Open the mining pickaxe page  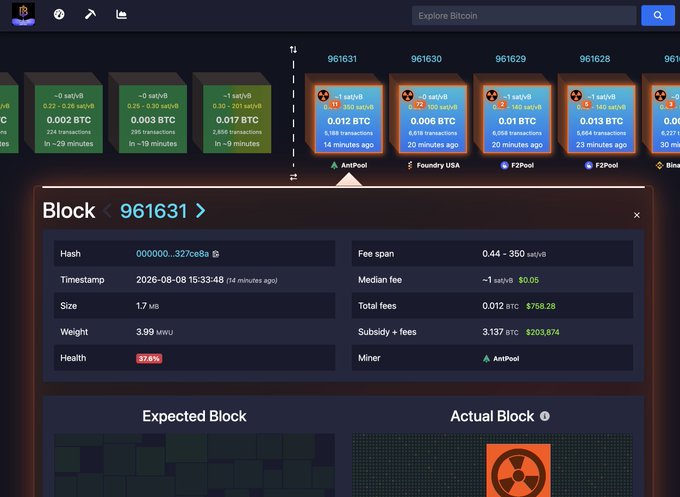90,14
